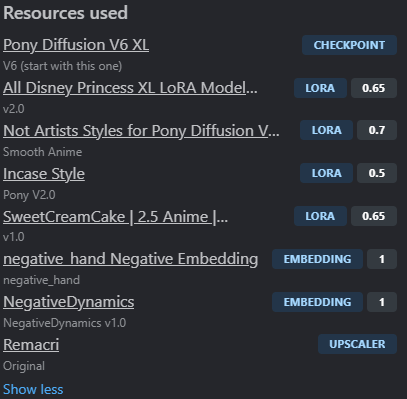Viewport: 407px width, 399px height.
Task: Open the Pony Diffusion V6 XL link
Action: [76, 45]
